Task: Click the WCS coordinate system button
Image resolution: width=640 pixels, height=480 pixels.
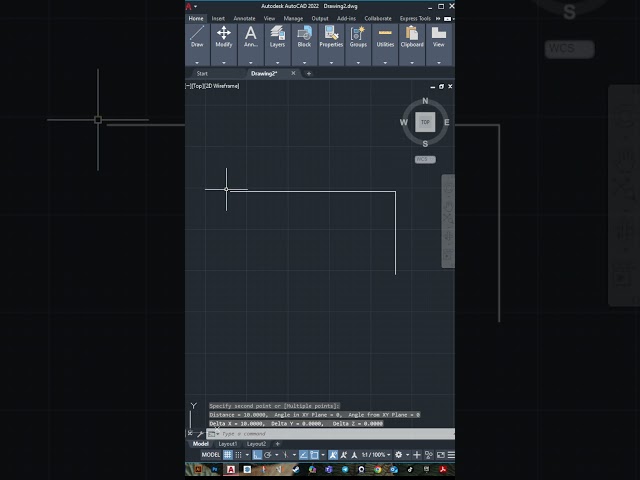Action: click(425, 159)
